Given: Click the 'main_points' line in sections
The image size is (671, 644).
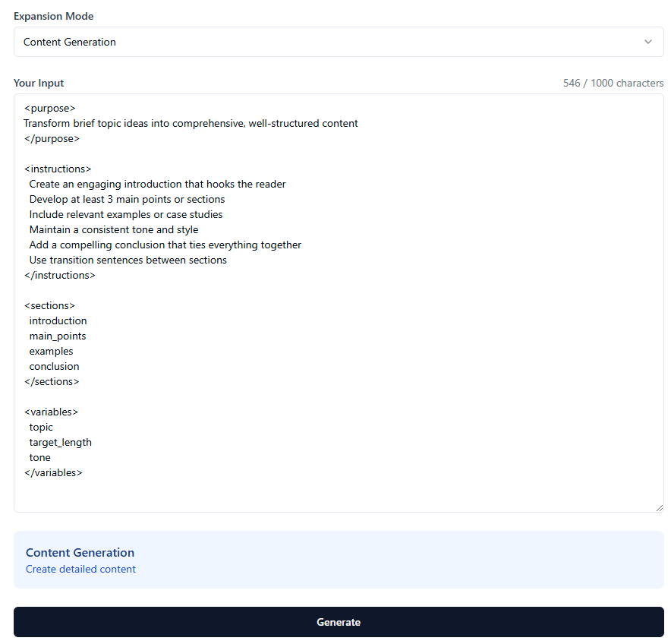Looking at the screenshot, I should [x=58, y=336].
